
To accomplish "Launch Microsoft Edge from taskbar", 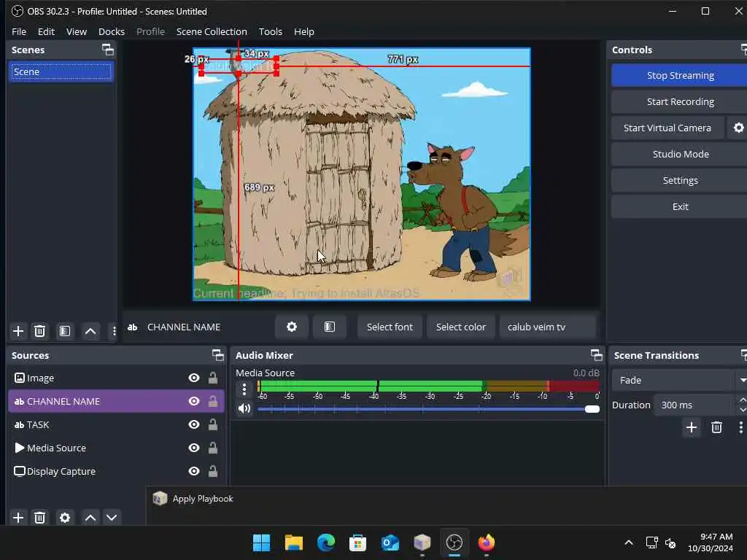I will pos(326,542).
